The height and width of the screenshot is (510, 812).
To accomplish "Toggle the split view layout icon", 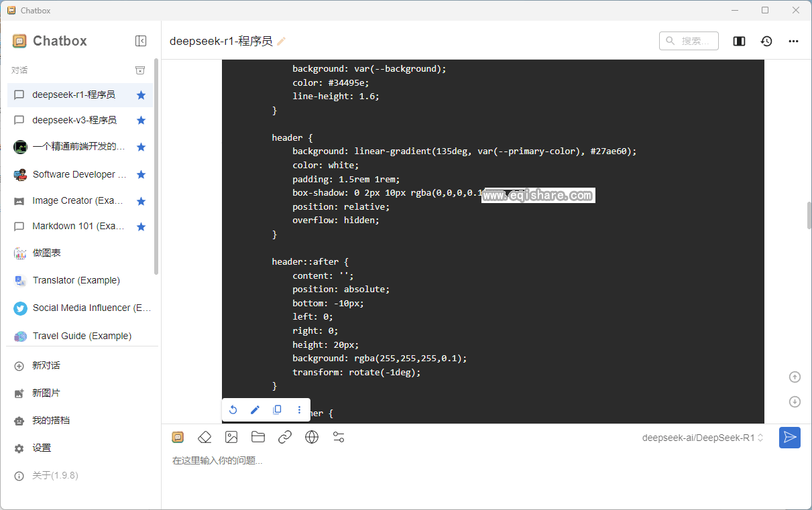I will (739, 41).
